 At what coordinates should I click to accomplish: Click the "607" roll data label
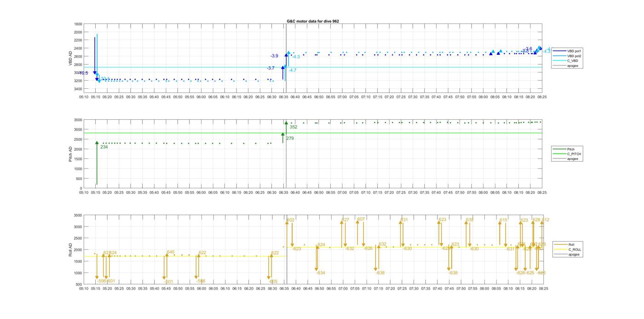[x=361, y=219]
